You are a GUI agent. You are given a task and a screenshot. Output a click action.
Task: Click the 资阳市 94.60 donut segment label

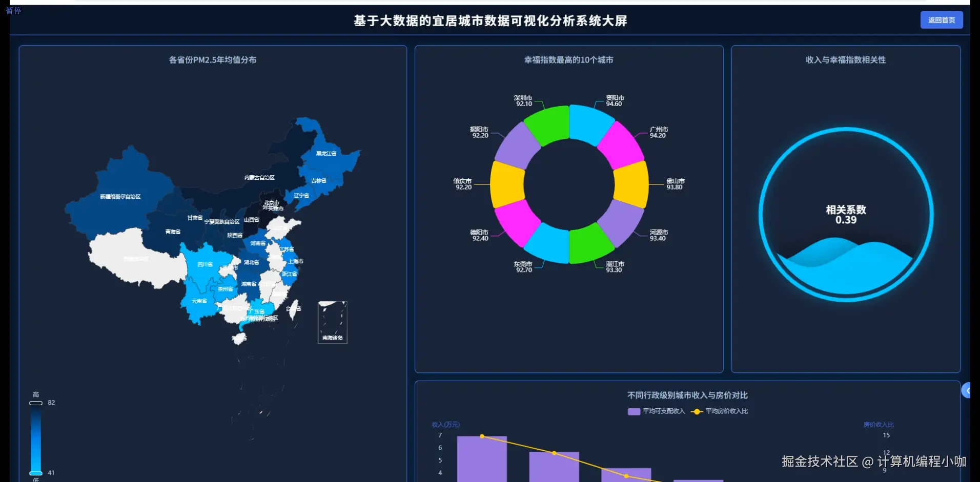(x=615, y=101)
